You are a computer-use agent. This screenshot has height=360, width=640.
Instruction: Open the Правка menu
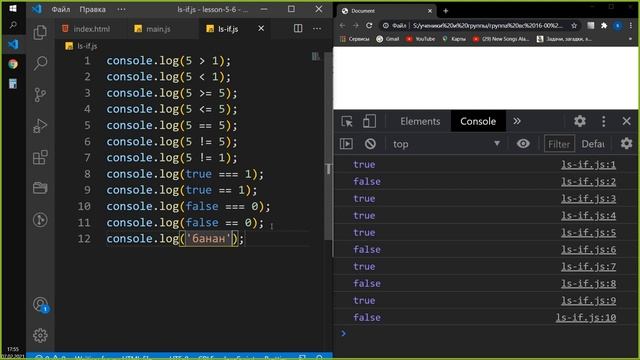[x=92, y=9]
